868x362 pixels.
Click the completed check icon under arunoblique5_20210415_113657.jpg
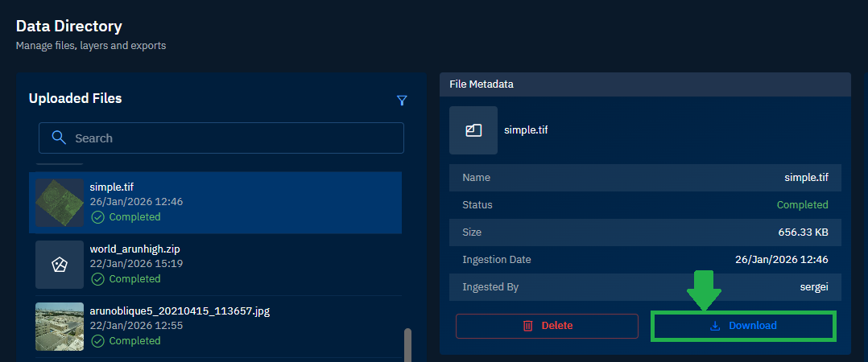pos(98,341)
